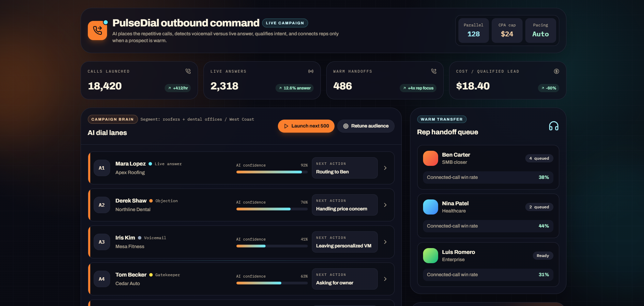Image resolution: width=644 pixels, height=306 pixels.
Task: Click the 'Voicemail' status label
Action: click(155, 238)
